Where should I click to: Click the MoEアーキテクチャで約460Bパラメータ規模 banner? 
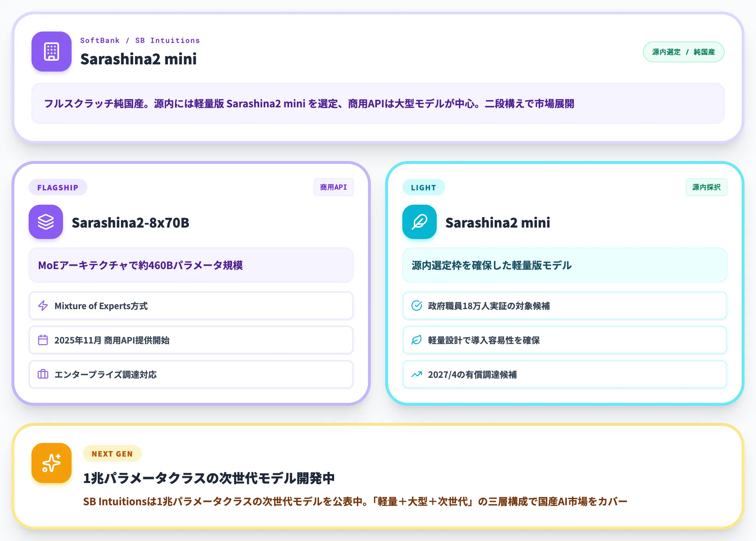pyautogui.click(x=191, y=265)
